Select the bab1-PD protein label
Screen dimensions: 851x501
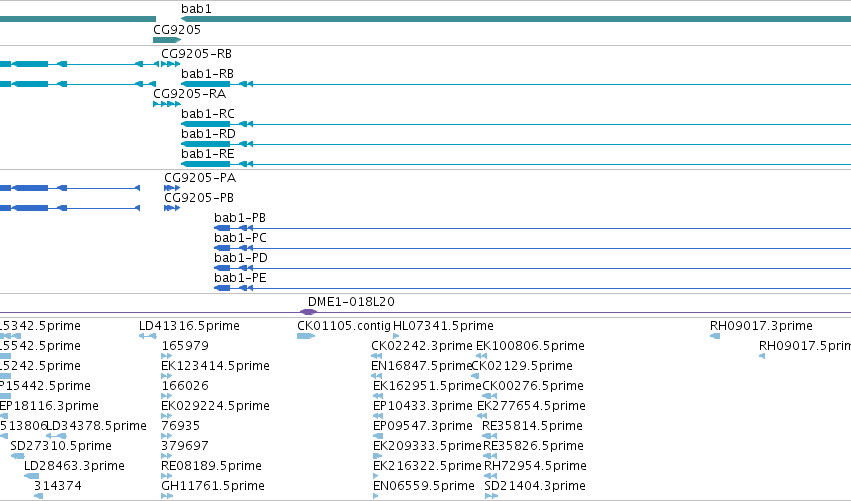click(x=241, y=258)
